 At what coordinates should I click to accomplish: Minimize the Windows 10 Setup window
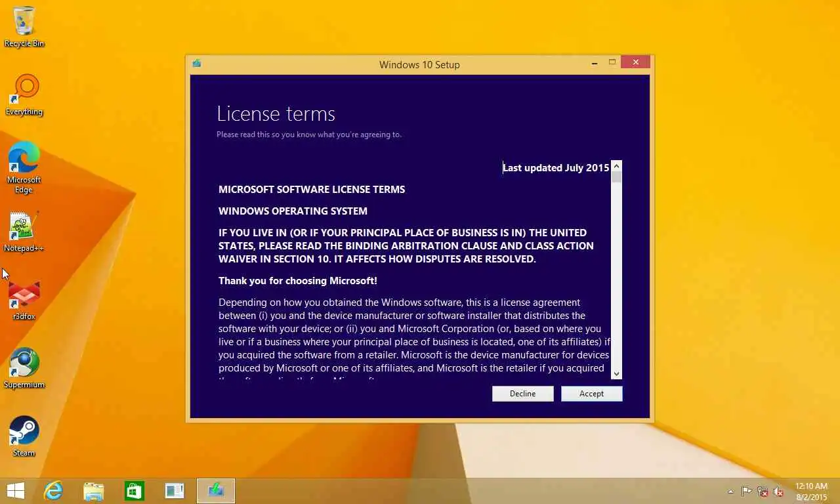point(595,63)
